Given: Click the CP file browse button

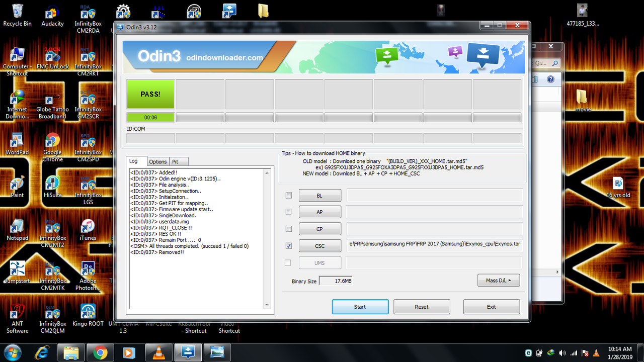Looking at the screenshot, I should point(320,229).
